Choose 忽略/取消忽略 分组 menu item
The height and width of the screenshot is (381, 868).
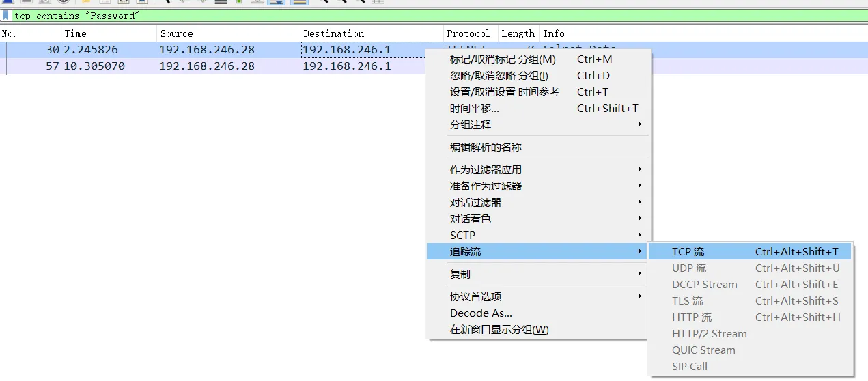(499, 76)
